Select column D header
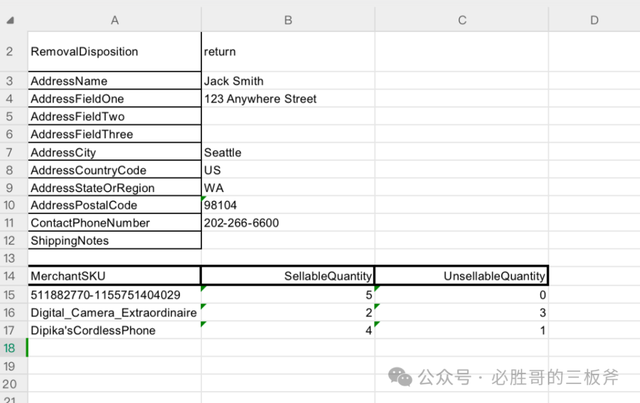This screenshot has width=640, height=403. point(594,20)
